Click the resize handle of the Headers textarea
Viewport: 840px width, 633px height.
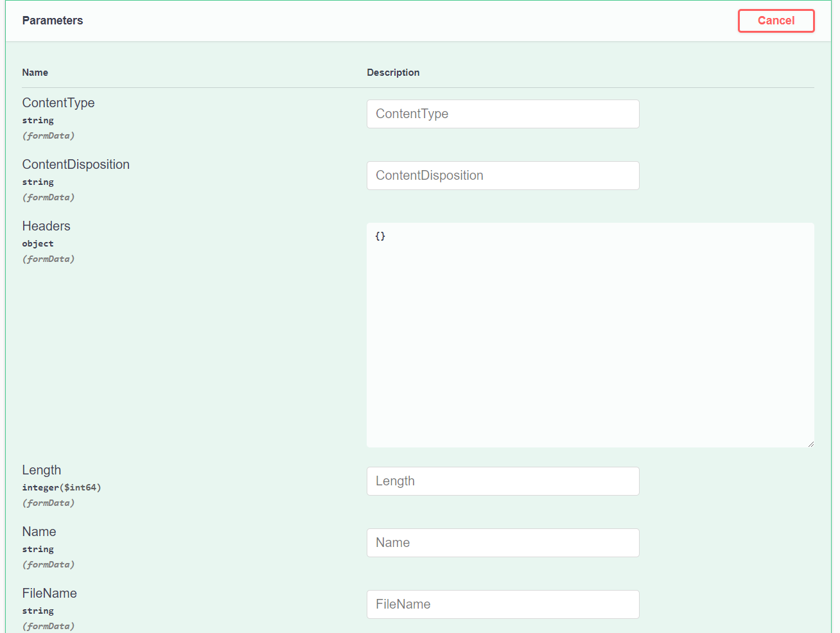(x=810, y=443)
